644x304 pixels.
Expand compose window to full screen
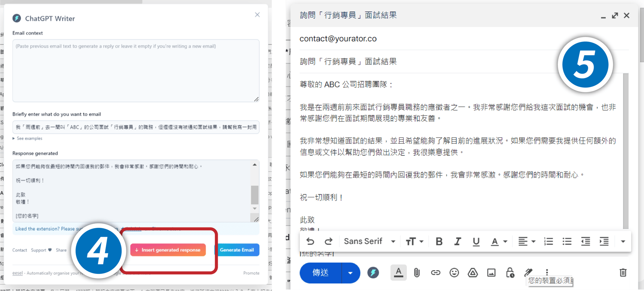coord(615,16)
